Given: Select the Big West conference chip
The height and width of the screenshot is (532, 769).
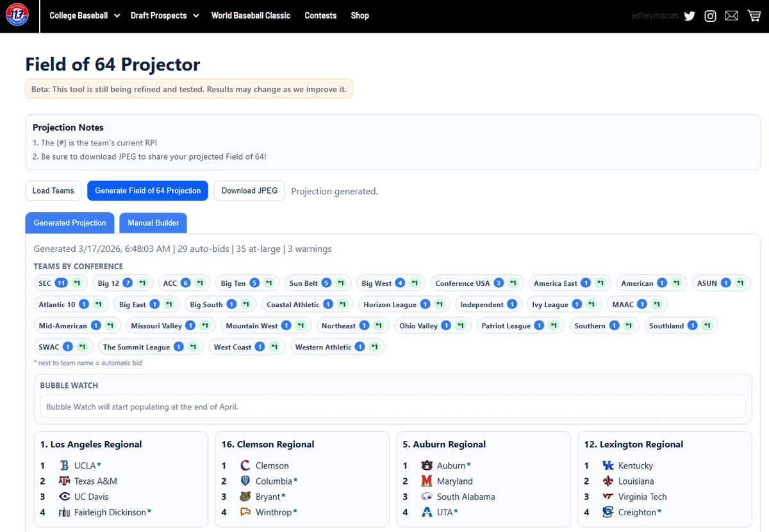Looking at the screenshot, I should (x=391, y=283).
